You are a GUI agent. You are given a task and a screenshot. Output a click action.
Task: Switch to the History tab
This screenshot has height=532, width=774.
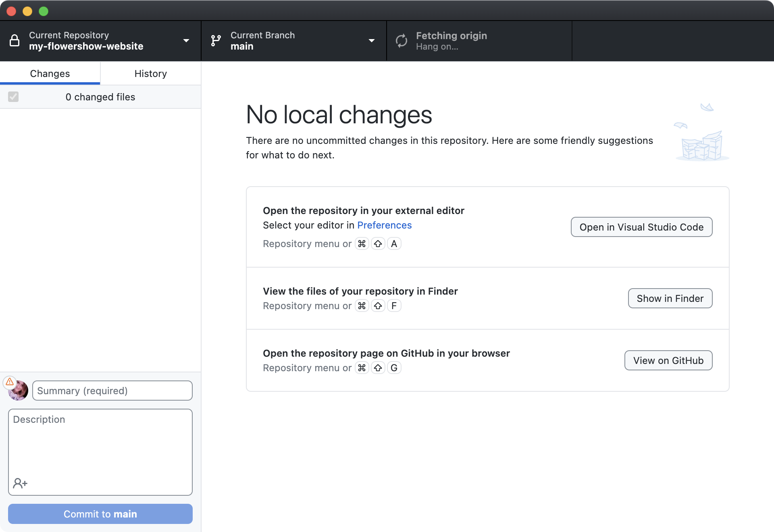tap(150, 73)
